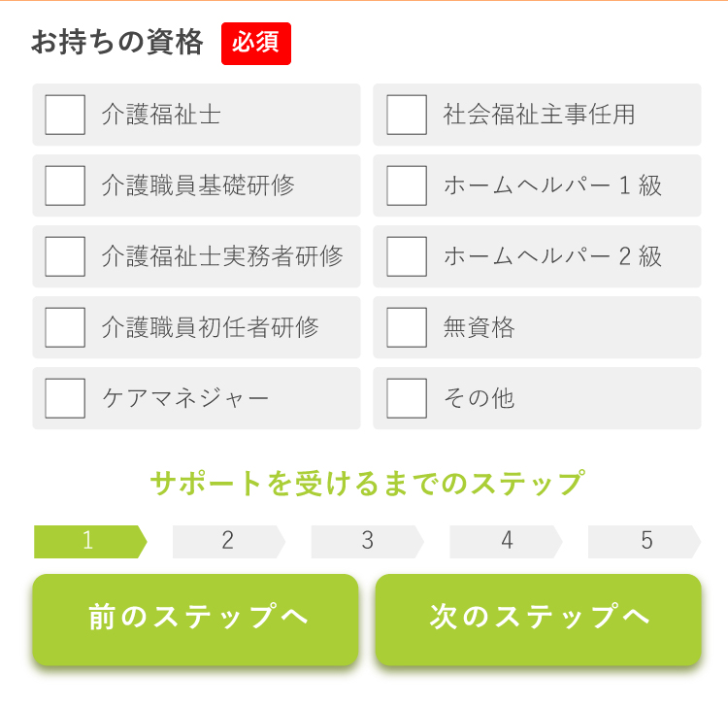Select the 無資格 checkbox
Image resolution: width=728 pixels, height=706 pixels.
click(407, 327)
